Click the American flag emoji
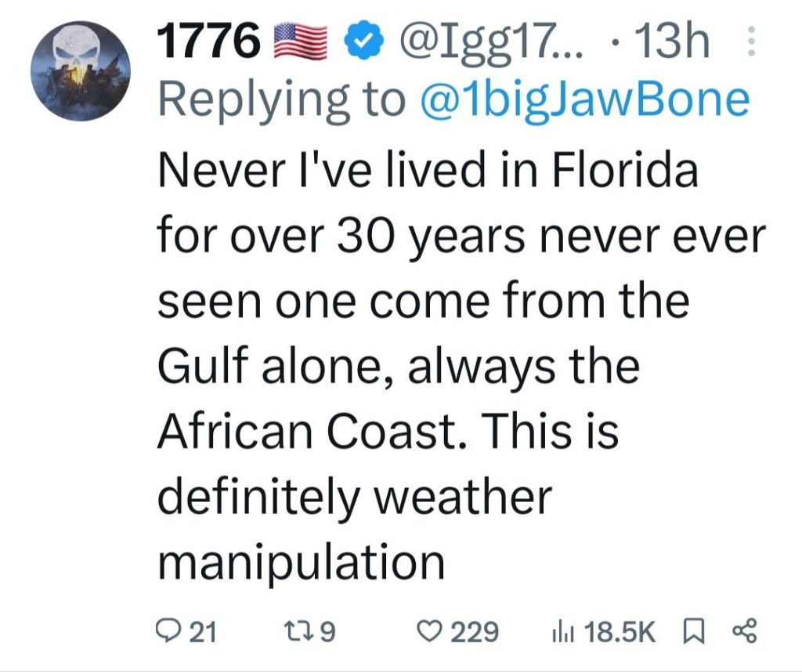The width and height of the screenshot is (802, 672). coord(302,43)
